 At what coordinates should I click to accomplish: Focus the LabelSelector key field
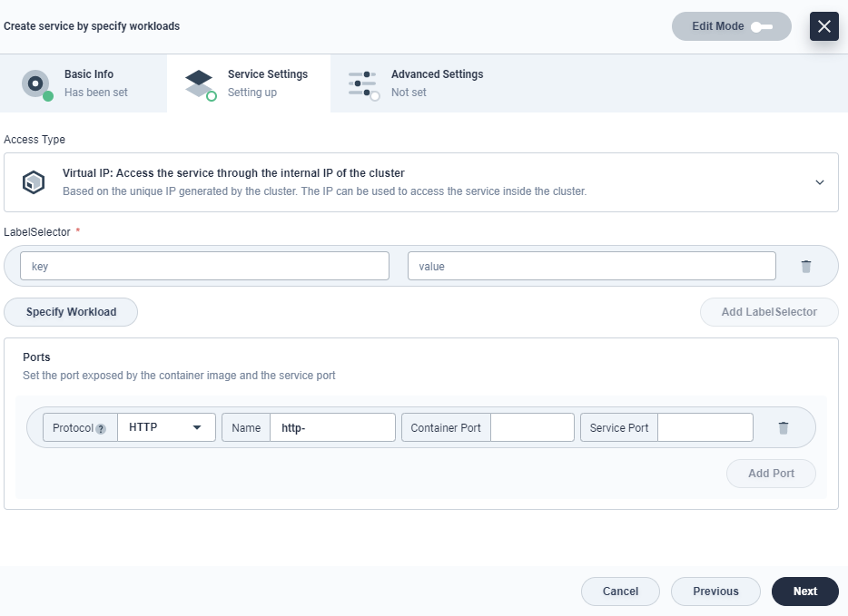click(x=204, y=266)
